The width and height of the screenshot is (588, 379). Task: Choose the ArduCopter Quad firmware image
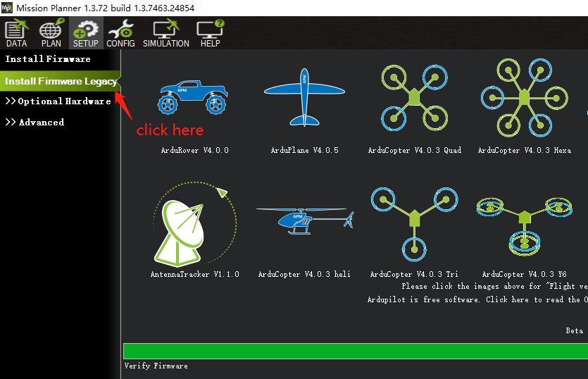click(x=414, y=97)
